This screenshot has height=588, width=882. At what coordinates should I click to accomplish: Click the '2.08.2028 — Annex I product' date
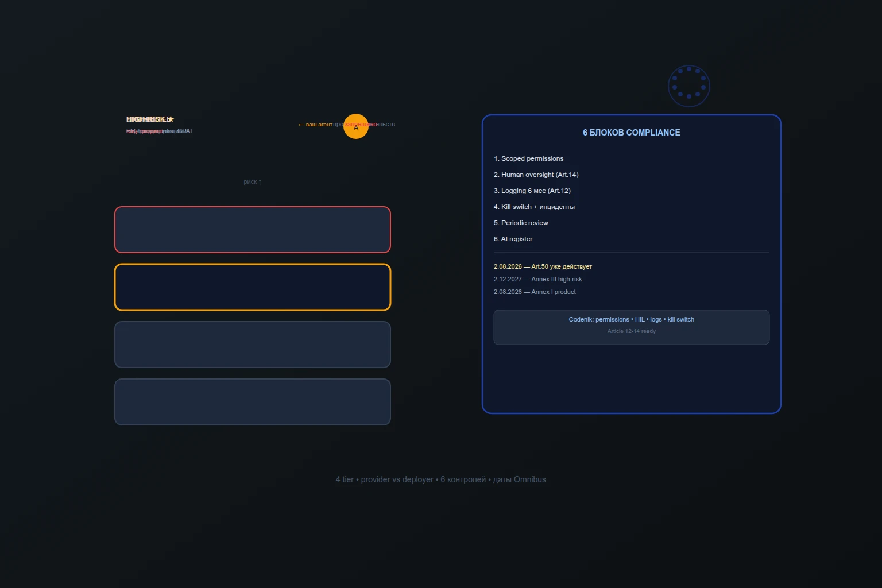coord(535,292)
